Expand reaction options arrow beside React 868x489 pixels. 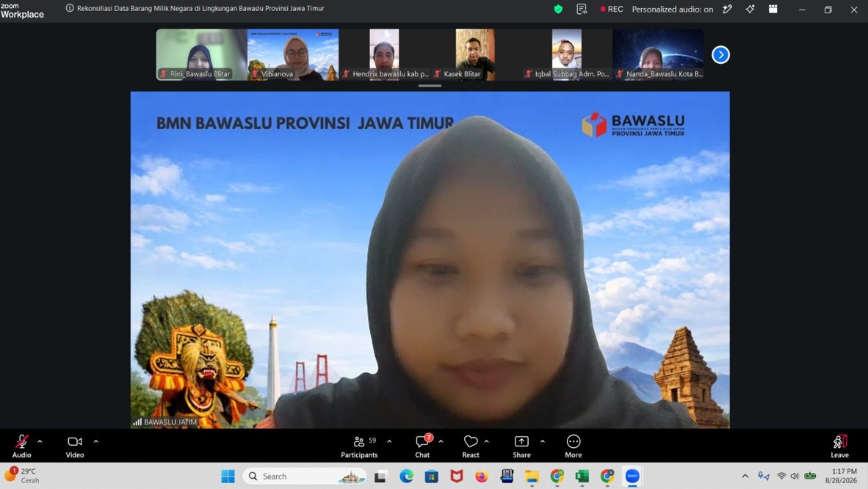click(487, 441)
